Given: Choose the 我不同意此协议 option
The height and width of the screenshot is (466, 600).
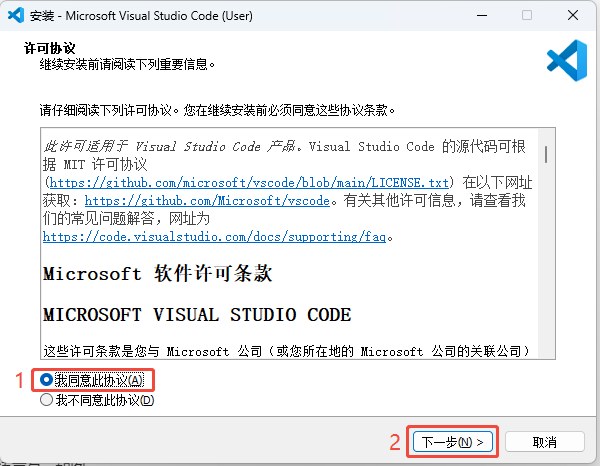Looking at the screenshot, I should (47, 400).
